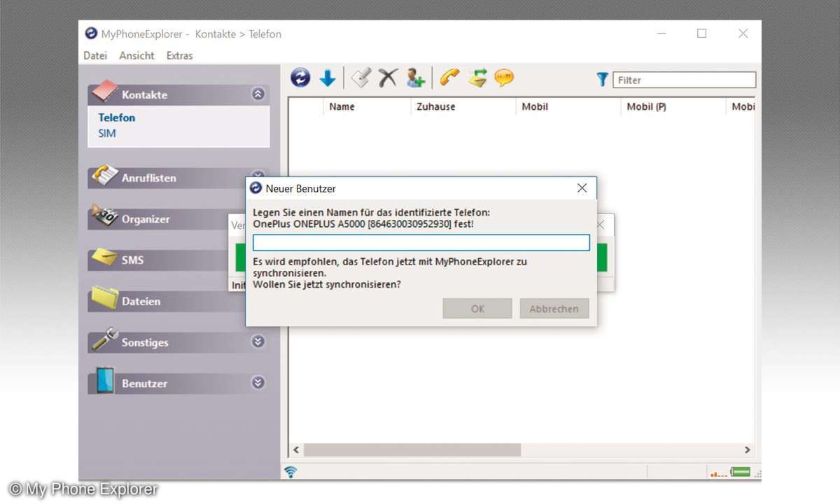The height and width of the screenshot is (504, 840).
Task: Click the scroll right arrow
Action: [x=747, y=450]
